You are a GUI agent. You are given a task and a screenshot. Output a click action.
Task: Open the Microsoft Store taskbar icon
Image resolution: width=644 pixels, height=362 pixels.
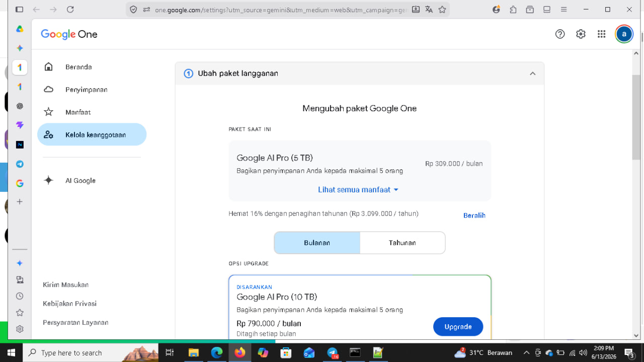tap(286, 352)
